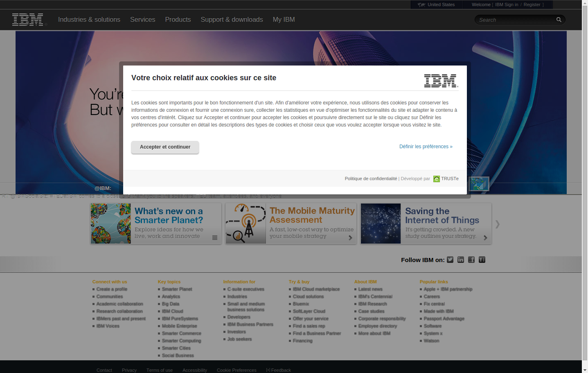Open IBM's Twitter page icon
Screen dimensions: 588x373
coord(450,260)
